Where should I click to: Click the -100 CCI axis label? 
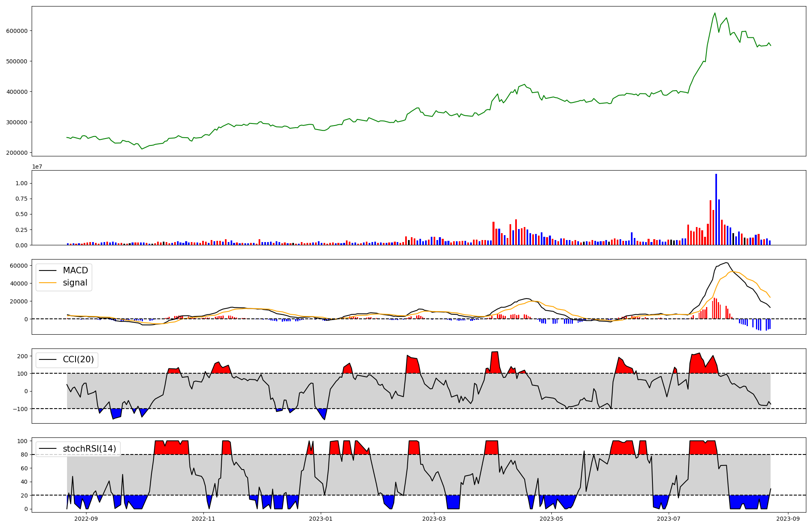[20, 409]
